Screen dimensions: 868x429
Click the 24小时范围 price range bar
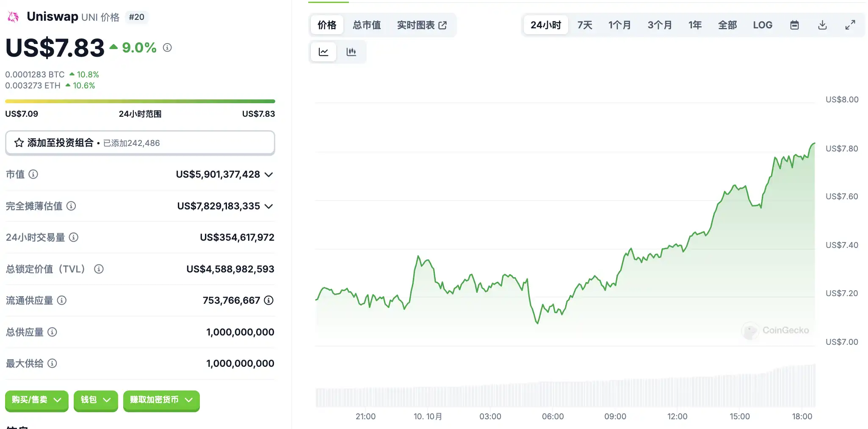(x=140, y=102)
